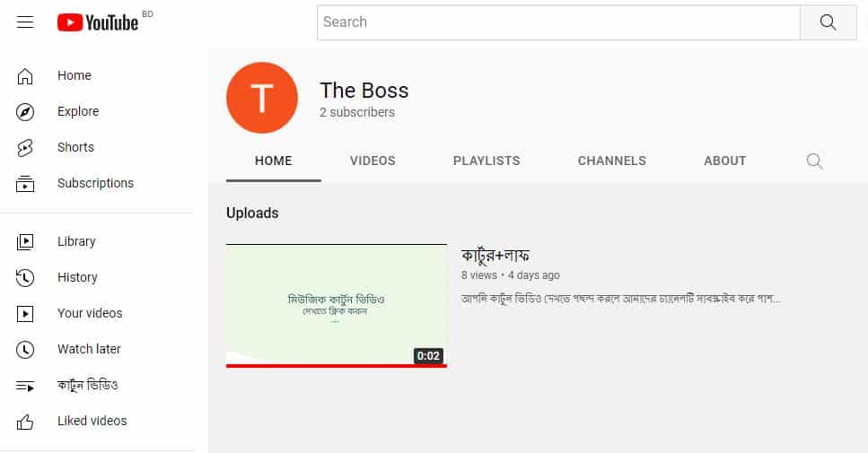Open Home via house icon
This screenshot has width=868, height=453.
pos(25,75)
